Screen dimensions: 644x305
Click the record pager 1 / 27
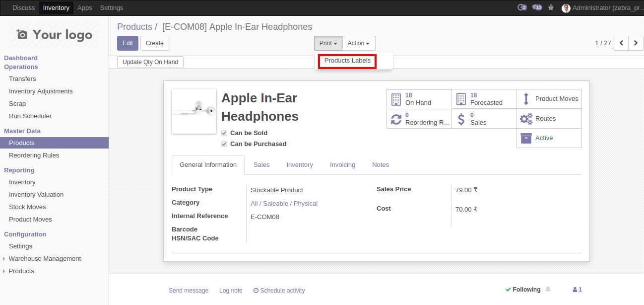pos(603,43)
